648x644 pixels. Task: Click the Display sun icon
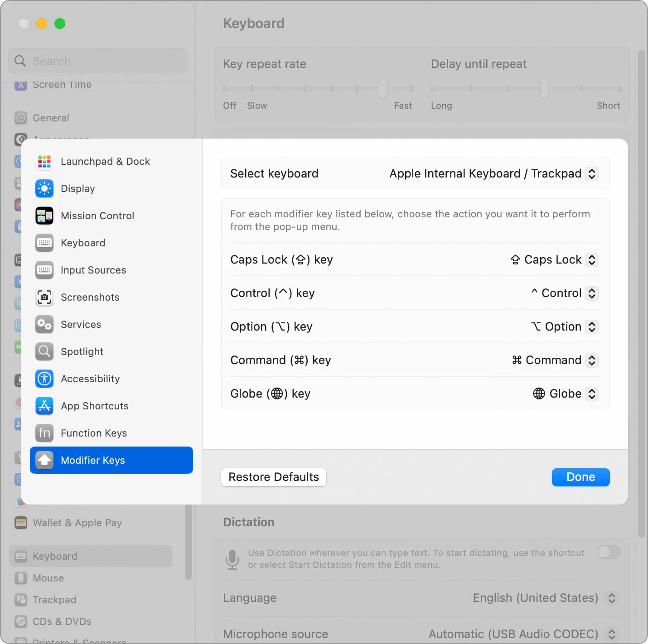tap(44, 188)
